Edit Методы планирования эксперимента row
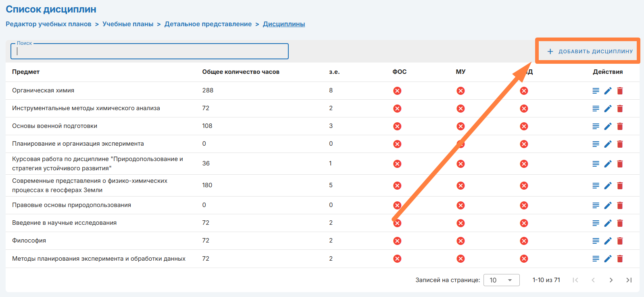 [608, 259]
